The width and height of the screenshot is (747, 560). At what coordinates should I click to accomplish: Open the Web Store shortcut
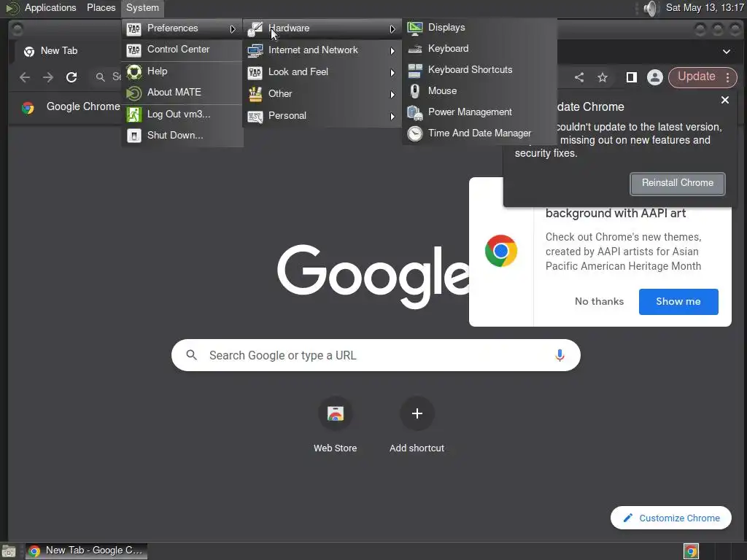point(336,425)
